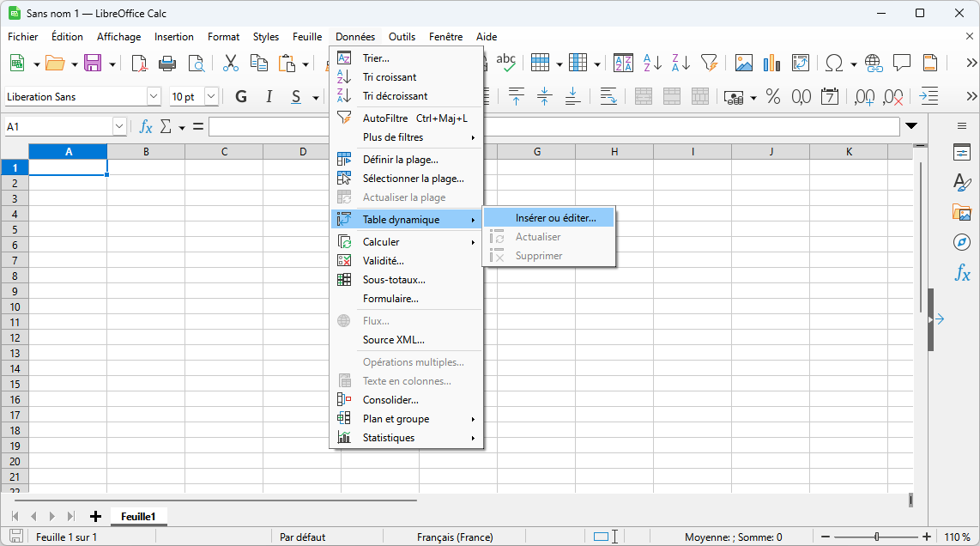Open the font size dropdown arrow

211,96
